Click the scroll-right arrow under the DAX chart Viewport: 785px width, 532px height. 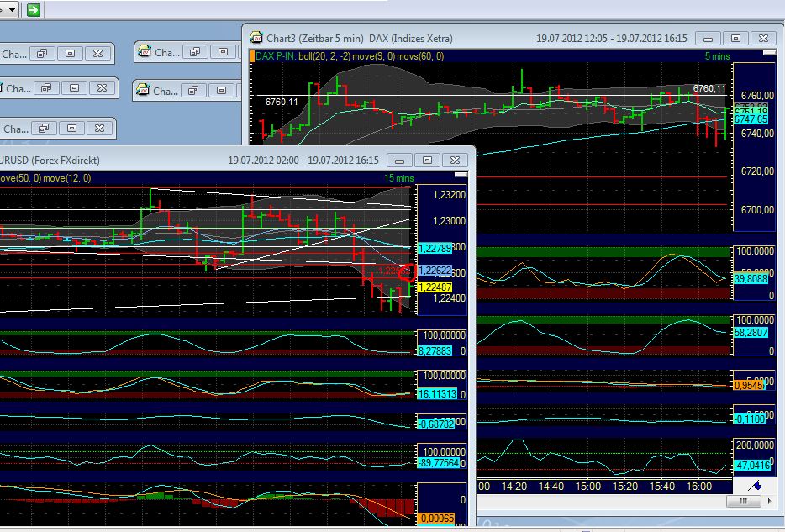[770, 500]
